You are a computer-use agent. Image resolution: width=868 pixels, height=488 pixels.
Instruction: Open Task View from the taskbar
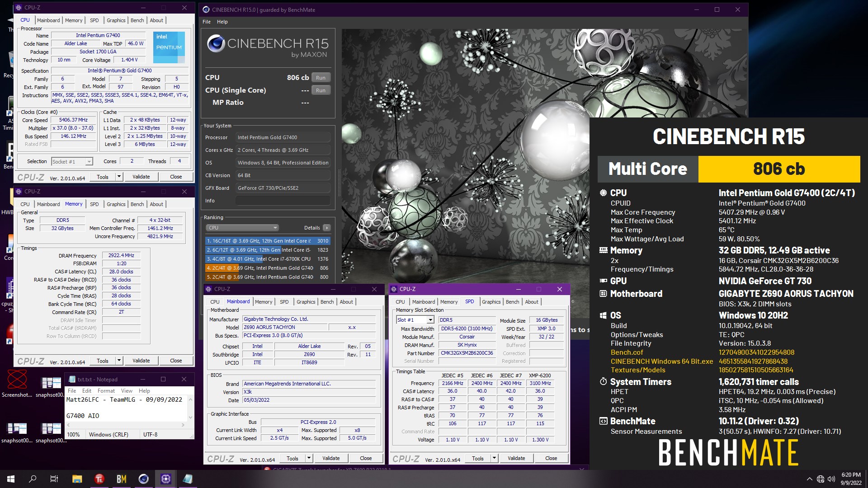pos(54,479)
